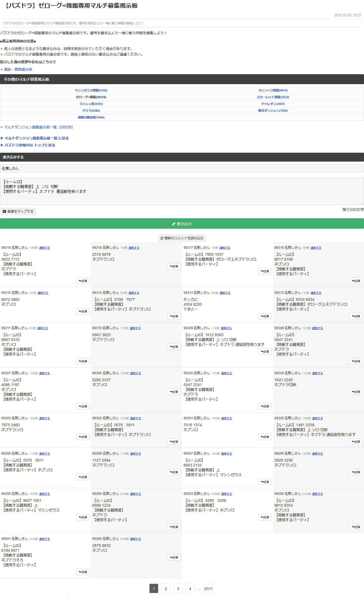Reply to post 99307

83,406
